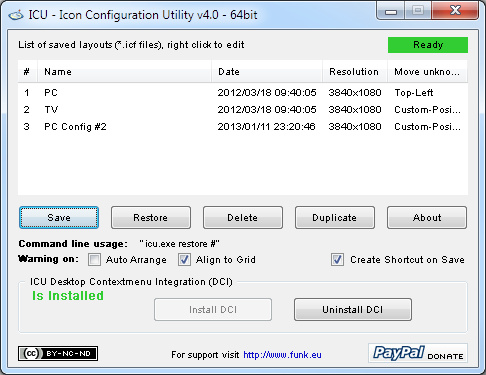Click the PayPal Donate button
Image resolution: width=486 pixels, height=375 pixels.
click(x=418, y=353)
